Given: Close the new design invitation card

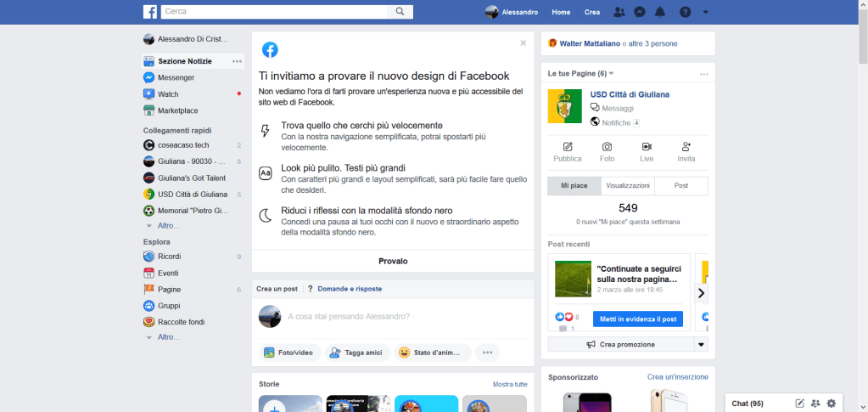Looking at the screenshot, I should (524, 42).
